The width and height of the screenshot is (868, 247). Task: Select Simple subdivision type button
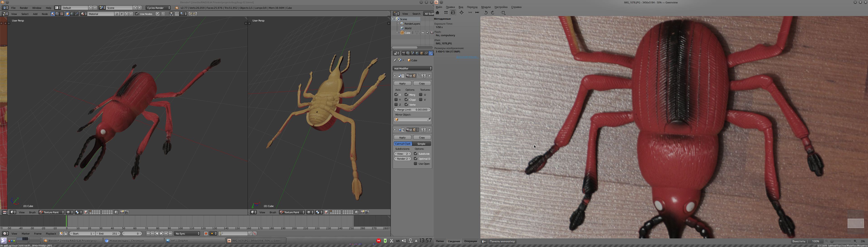(421, 144)
